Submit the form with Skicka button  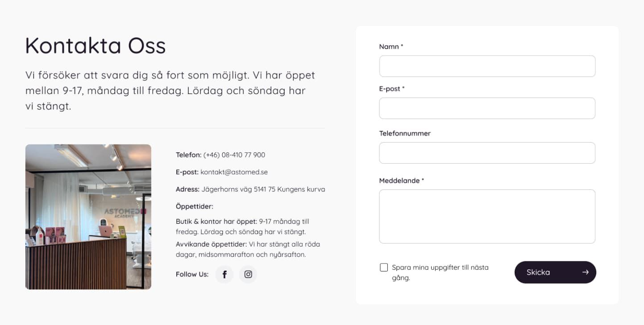(x=555, y=272)
